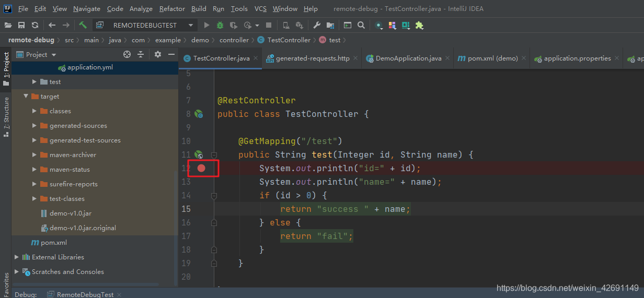The image size is (644, 298).
Task: Open the Refactor menu
Action: tap(172, 9)
